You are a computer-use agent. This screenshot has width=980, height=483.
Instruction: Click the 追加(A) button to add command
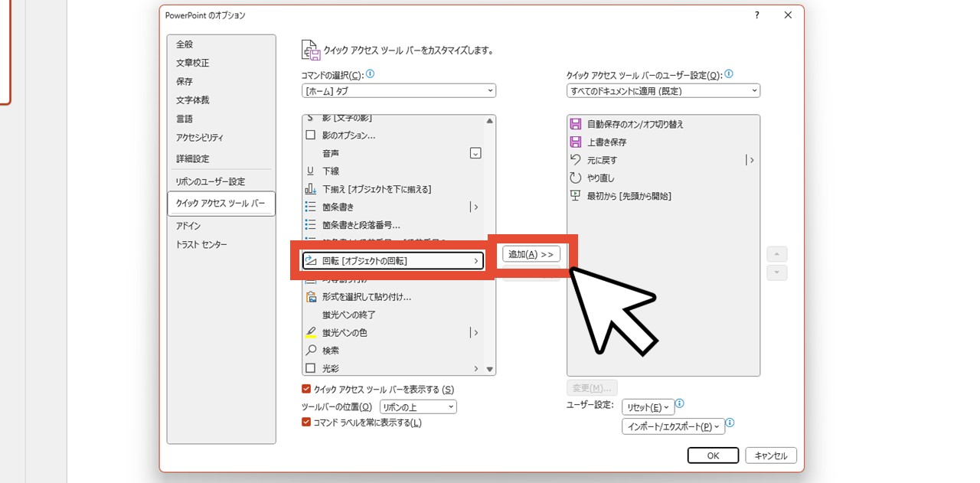[530, 254]
